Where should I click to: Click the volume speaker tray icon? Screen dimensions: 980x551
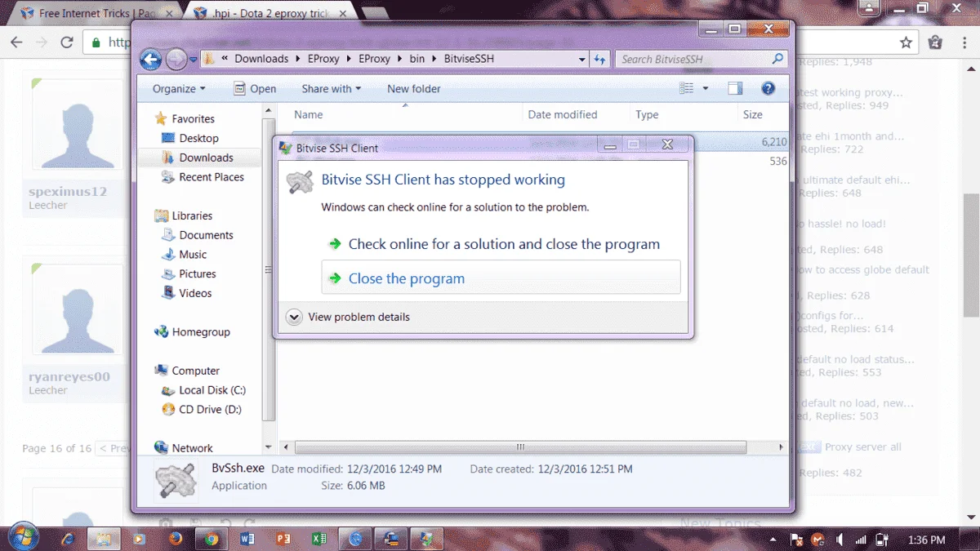click(840, 540)
